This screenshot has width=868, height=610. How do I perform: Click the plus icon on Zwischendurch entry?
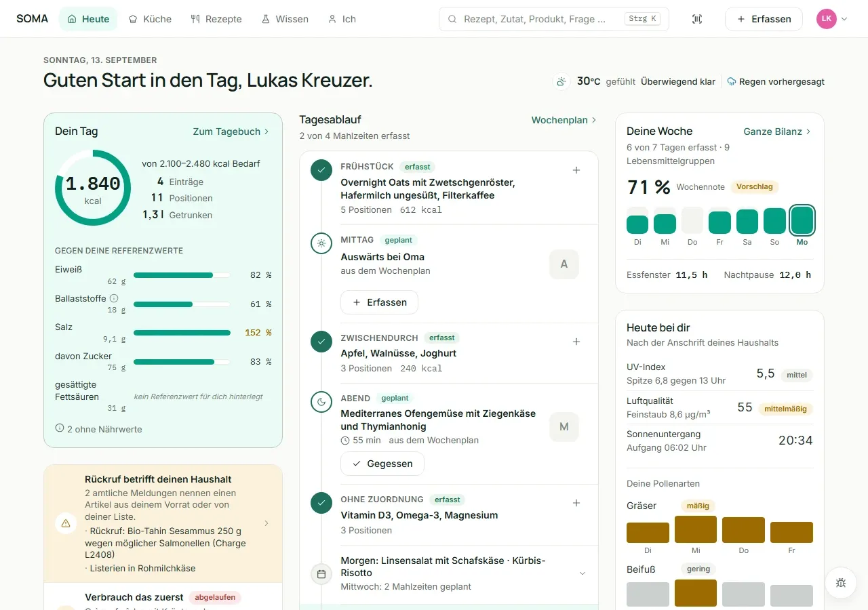coord(576,342)
